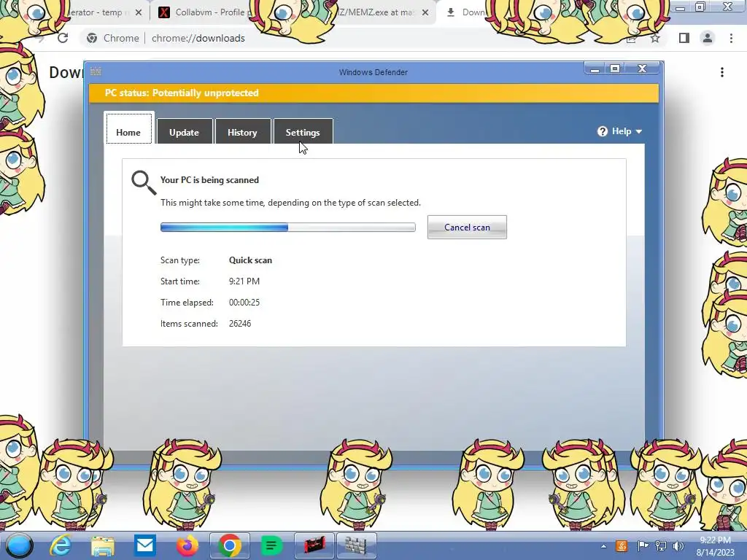
Task: Click the Windows Defender title bar text
Action: click(373, 72)
